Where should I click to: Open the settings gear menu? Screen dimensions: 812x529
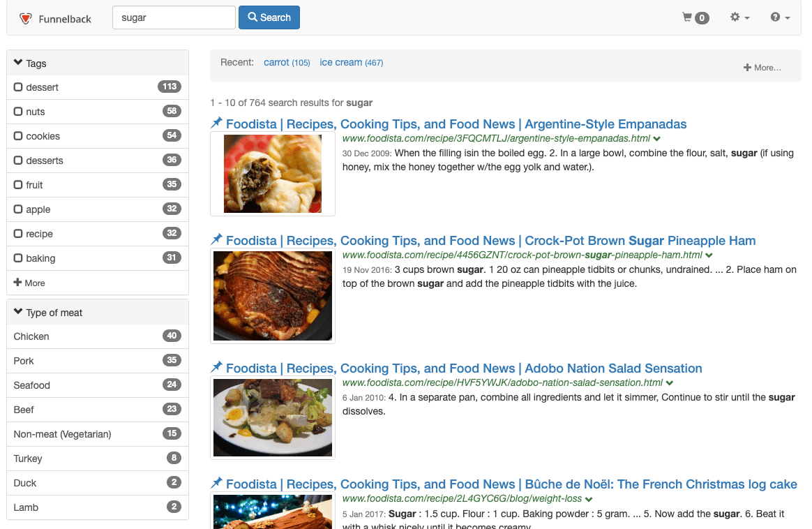[739, 17]
